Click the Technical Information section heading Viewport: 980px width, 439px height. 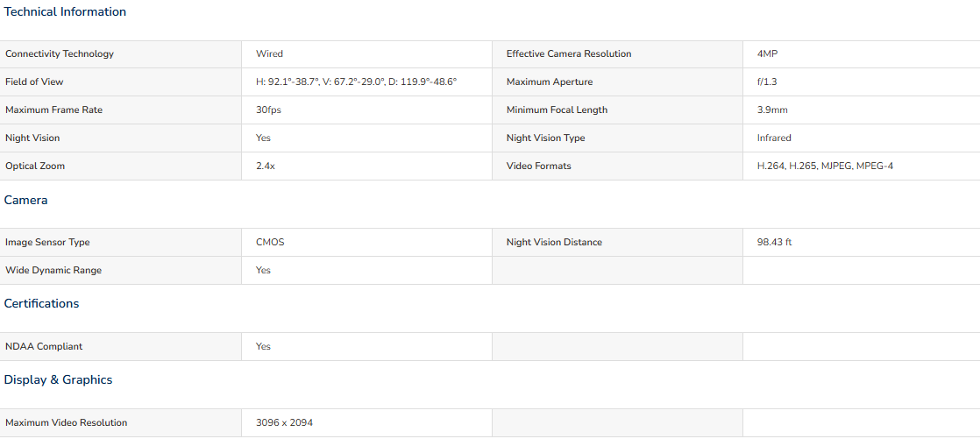click(x=65, y=12)
